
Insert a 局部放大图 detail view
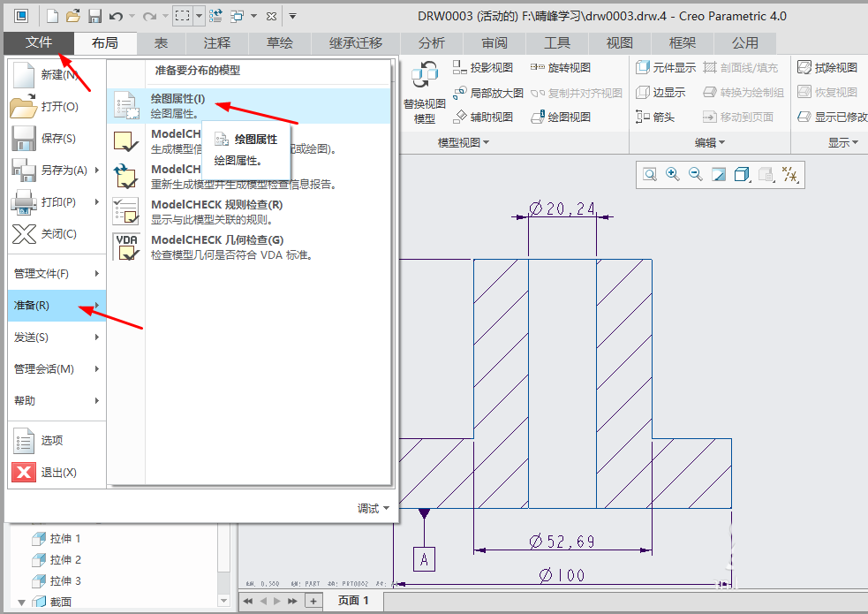(487, 93)
